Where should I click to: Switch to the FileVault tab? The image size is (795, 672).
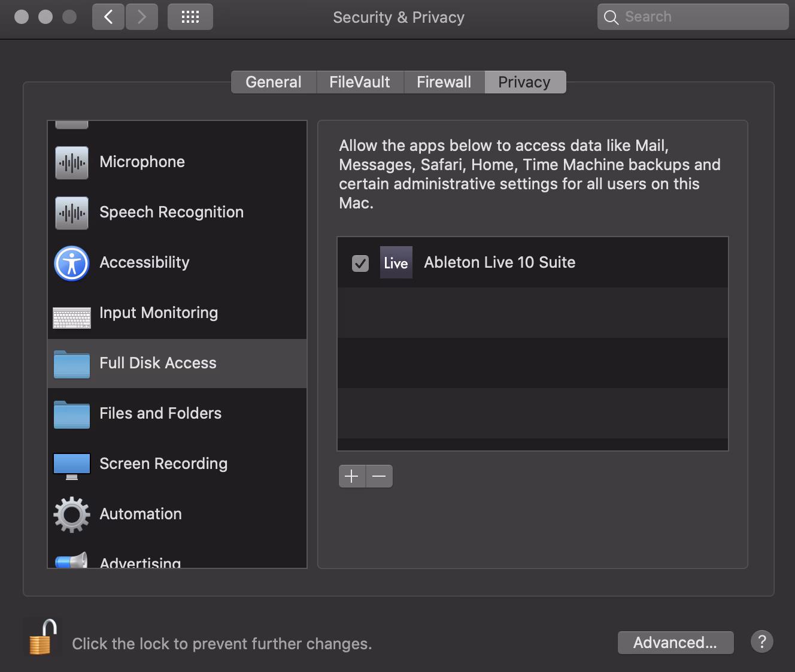coord(359,81)
